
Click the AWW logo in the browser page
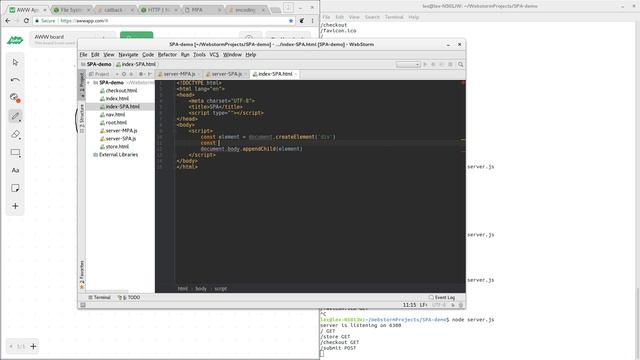15,40
